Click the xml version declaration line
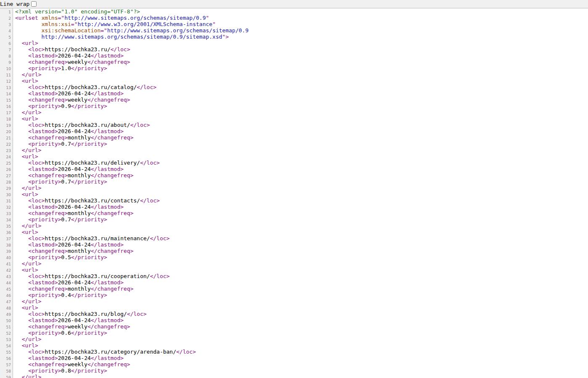This screenshot has width=588, height=378. pos(78,12)
